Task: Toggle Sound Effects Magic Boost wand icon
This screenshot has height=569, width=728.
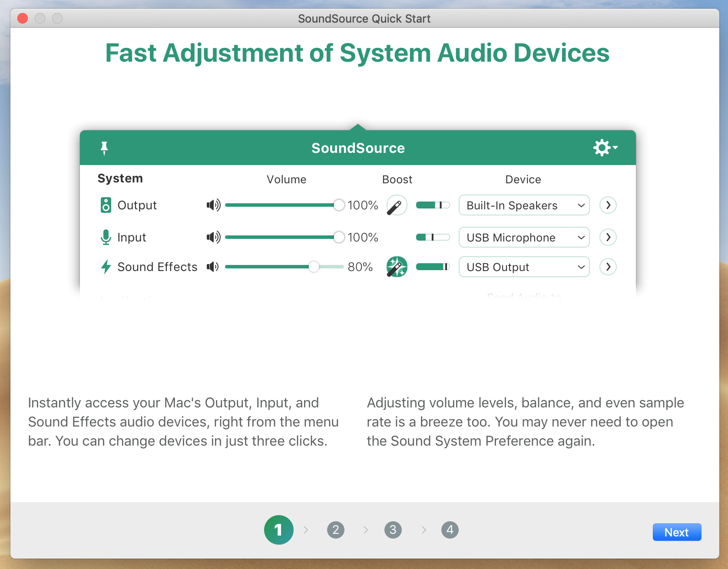Action: (397, 267)
